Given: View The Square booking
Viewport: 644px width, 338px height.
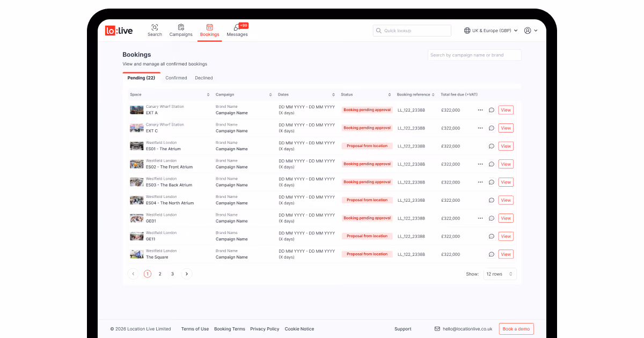Looking at the screenshot, I should click(x=506, y=254).
